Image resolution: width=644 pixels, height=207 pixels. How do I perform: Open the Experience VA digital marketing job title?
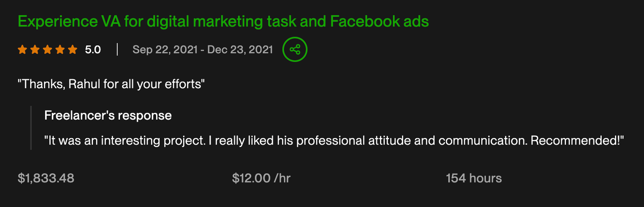223,21
